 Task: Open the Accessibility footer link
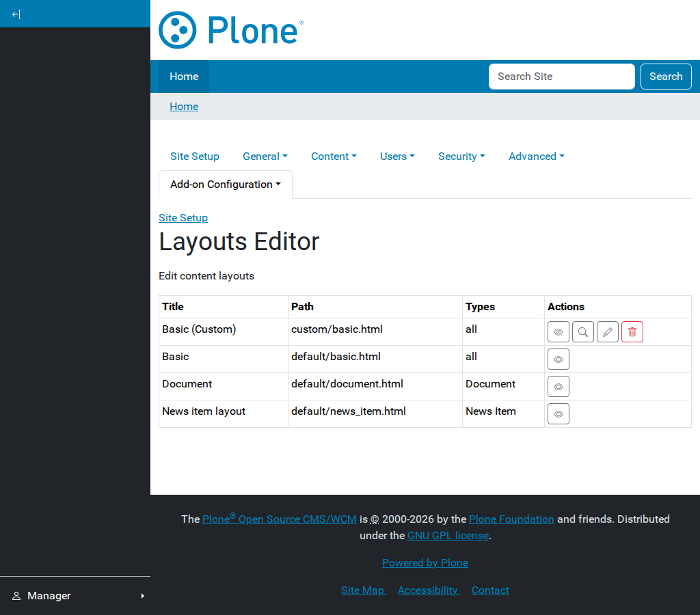[x=429, y=590]
